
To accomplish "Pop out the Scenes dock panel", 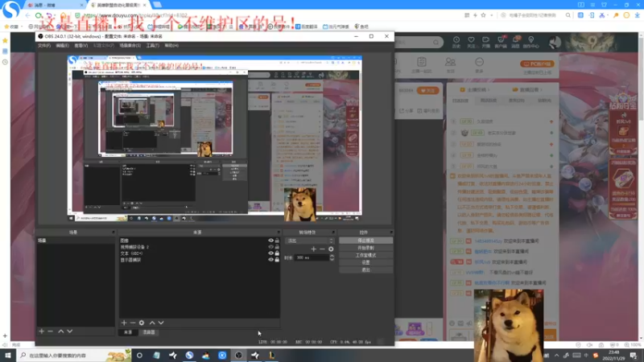I will 114,232.
